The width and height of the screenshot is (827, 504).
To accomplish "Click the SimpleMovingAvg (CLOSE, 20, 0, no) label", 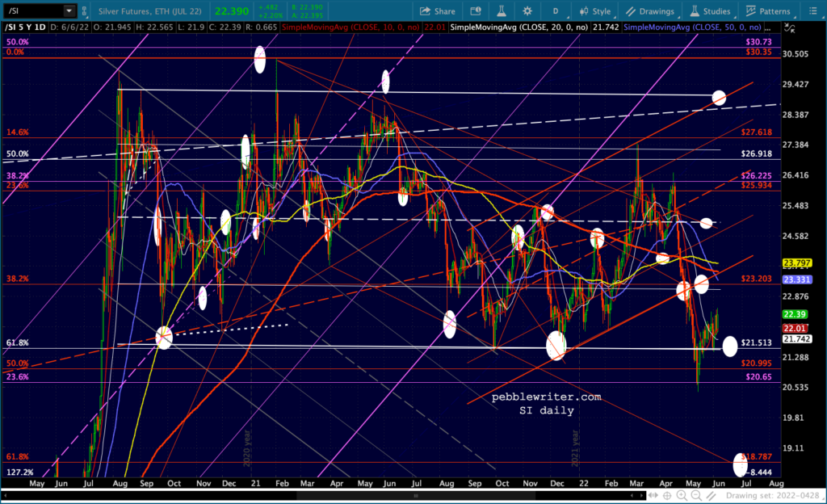I will point(518,27).
